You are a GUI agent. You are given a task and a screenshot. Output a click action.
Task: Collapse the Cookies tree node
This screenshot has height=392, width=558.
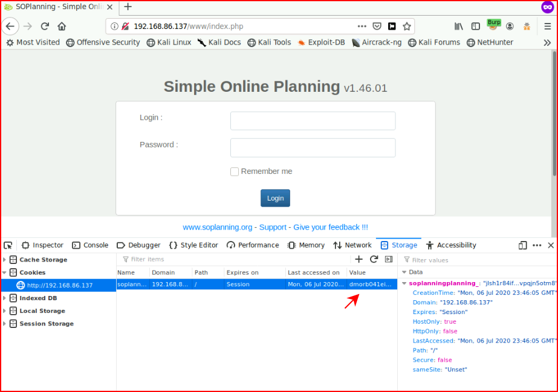click(4, 272)
